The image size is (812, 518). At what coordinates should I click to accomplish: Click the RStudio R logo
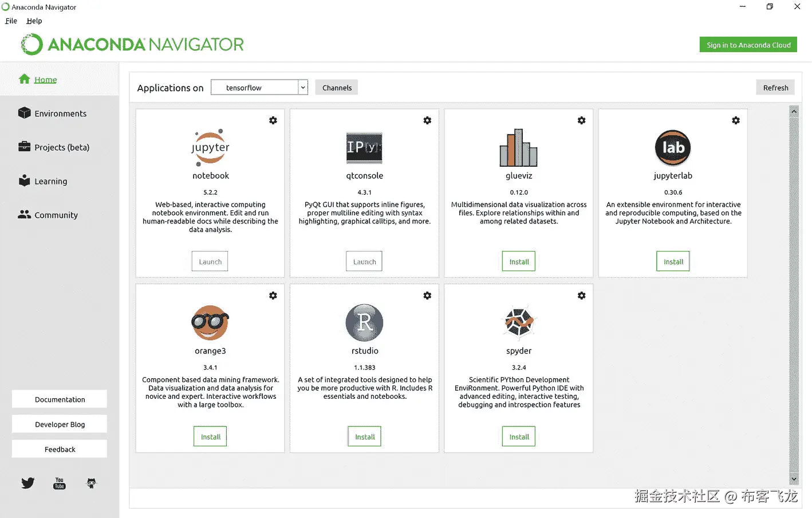(x=364, y=323)
